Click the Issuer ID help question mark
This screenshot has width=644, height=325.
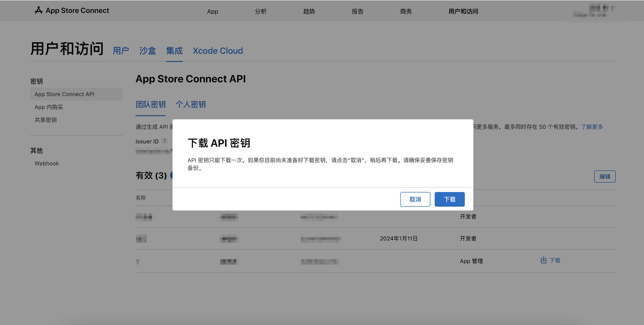click(165, 141)
